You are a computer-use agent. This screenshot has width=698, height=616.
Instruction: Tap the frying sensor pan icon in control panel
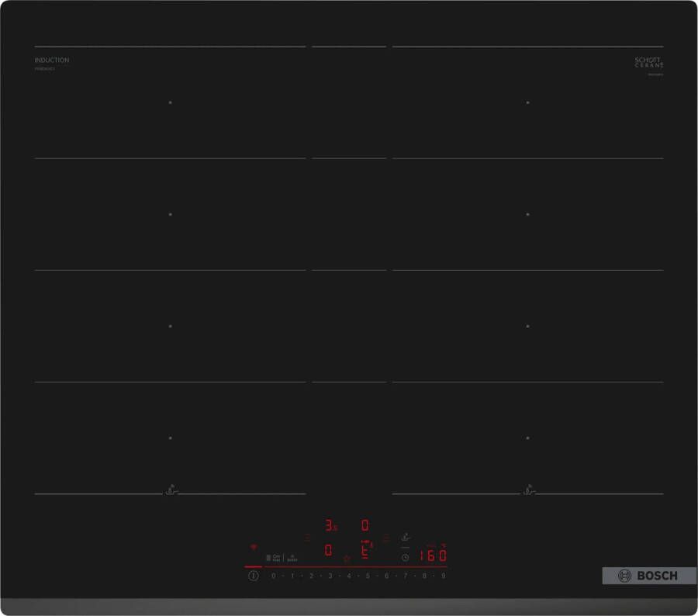coord(405,537)
